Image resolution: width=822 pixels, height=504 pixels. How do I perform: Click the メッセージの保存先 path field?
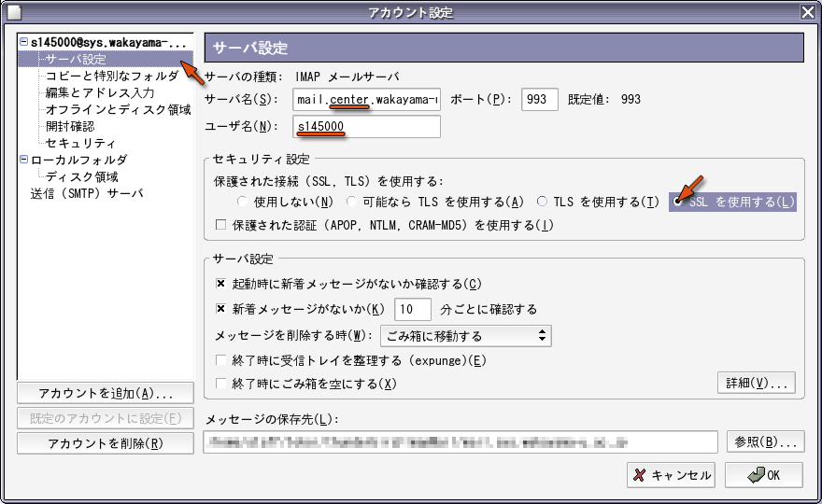461,442
